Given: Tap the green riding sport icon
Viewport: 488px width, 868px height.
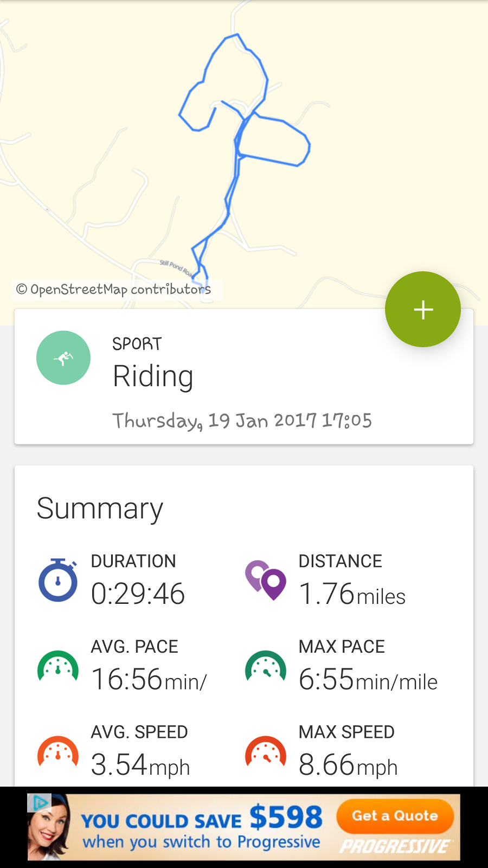Looking at the screenshot, I should click(x=63, y=358).
